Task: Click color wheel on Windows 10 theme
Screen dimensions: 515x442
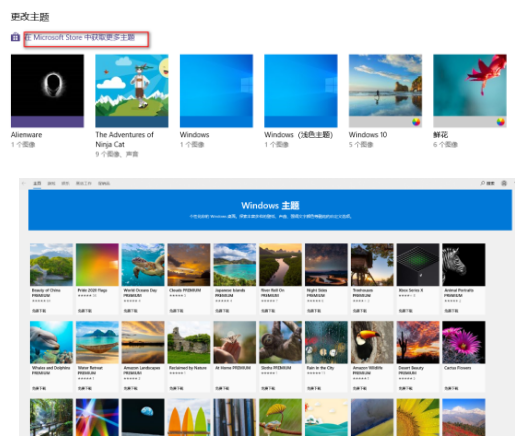Action: [x=416, y=122]
